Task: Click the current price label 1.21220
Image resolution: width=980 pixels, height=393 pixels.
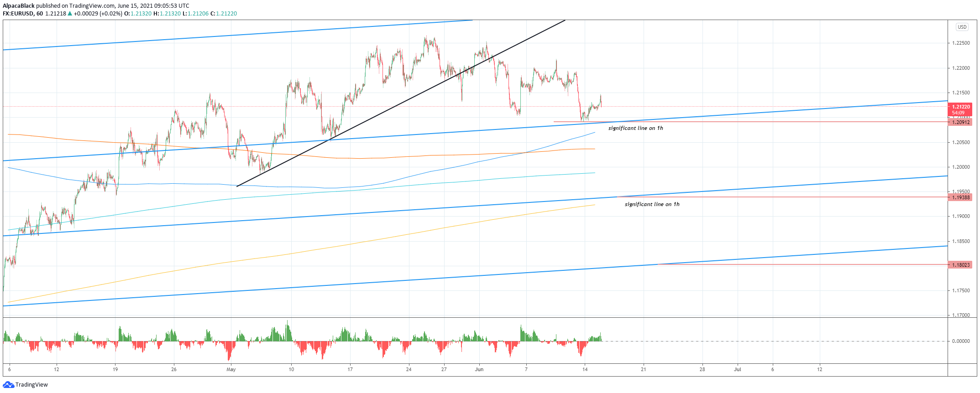Action: click(961, 107)
